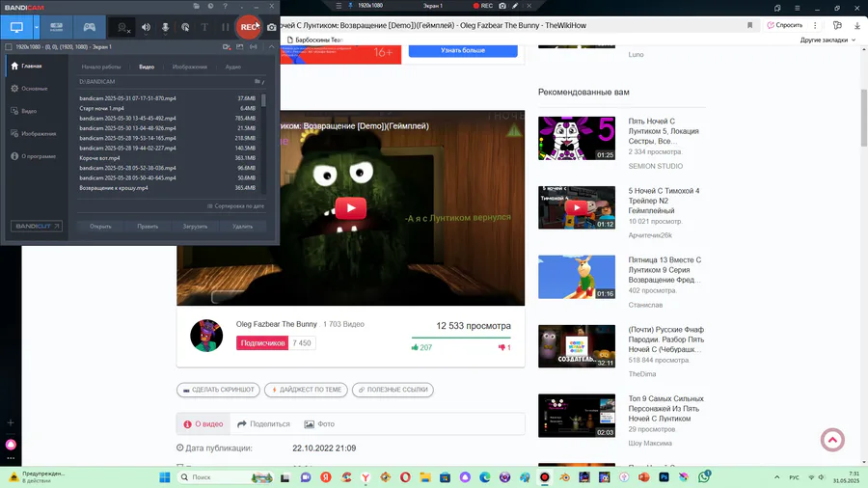
Task: Open Главная section in Bandicam sidebar
Action: (27, 66)
